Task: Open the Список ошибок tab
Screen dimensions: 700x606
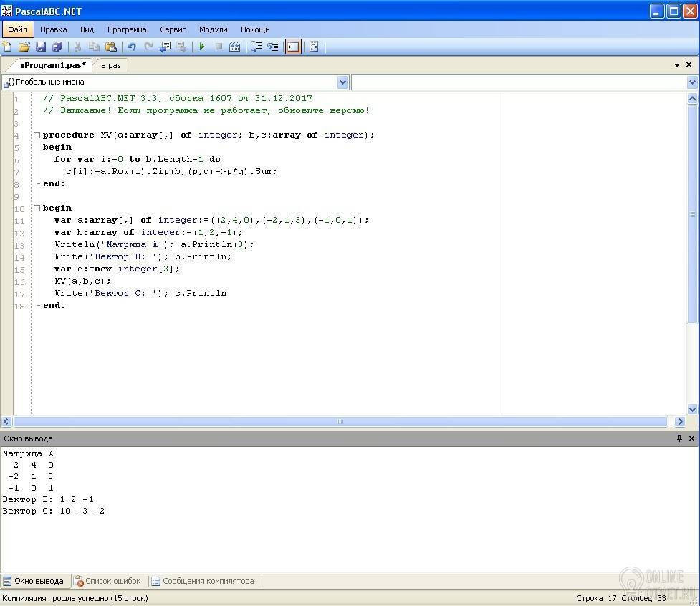Action: tap(108, 581)
